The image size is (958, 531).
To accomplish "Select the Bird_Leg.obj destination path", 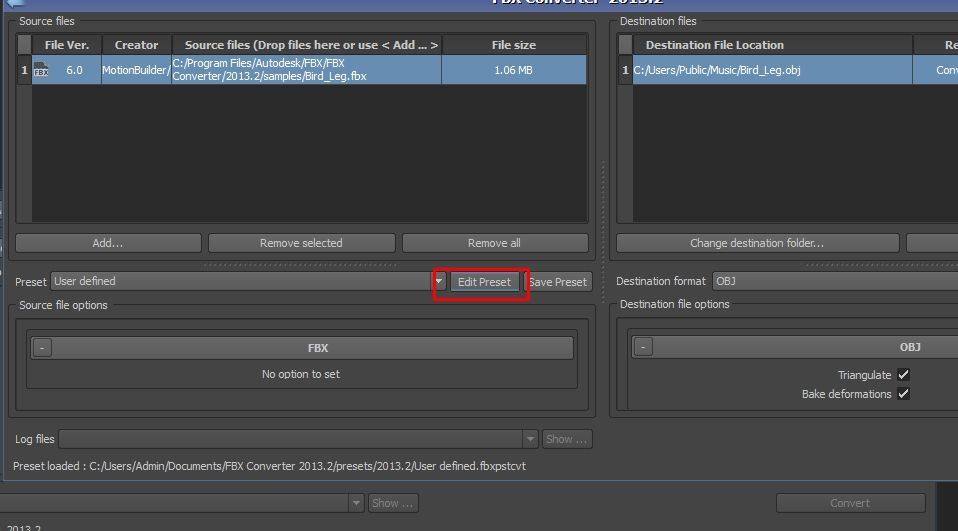I will click(x=773, y=70).
